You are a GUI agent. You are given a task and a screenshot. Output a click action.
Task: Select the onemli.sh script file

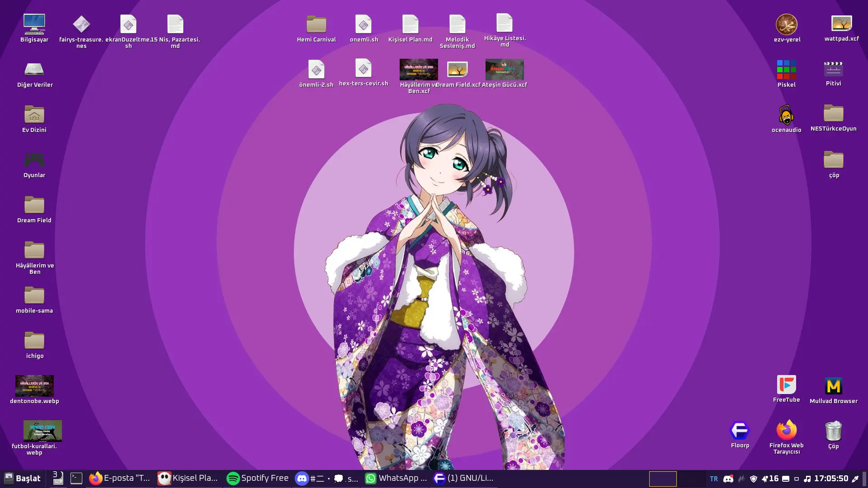pyautogui.click(x=363, y=24)
